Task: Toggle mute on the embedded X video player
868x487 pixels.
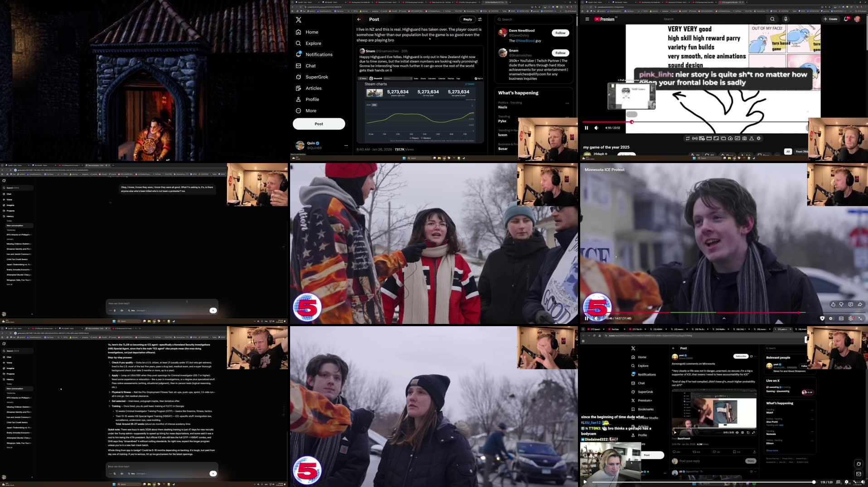Action: [737, 432]
